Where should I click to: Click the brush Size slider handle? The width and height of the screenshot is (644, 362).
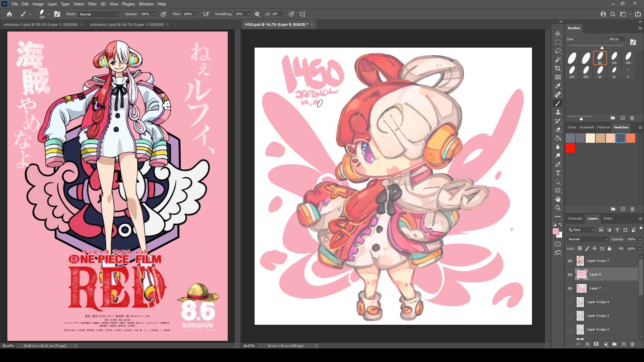pyautogui.click(x=602, y=48)
